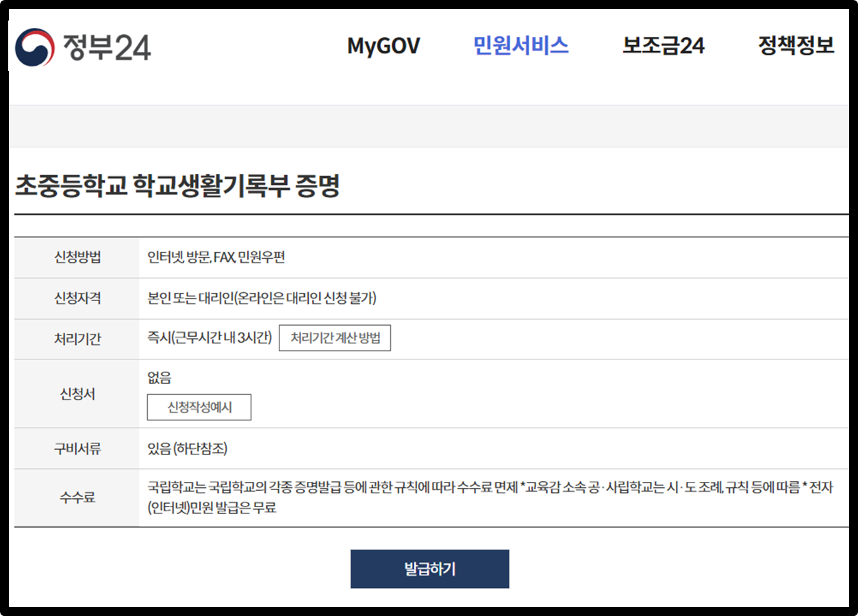Click the 발급하기 issue button
This screenshot has height=616, width=858.
point(429,569)
